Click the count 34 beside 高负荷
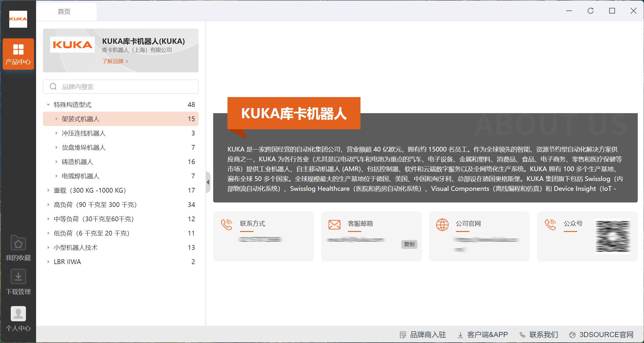Screen dimensions: 644x343 pos(191,205)
